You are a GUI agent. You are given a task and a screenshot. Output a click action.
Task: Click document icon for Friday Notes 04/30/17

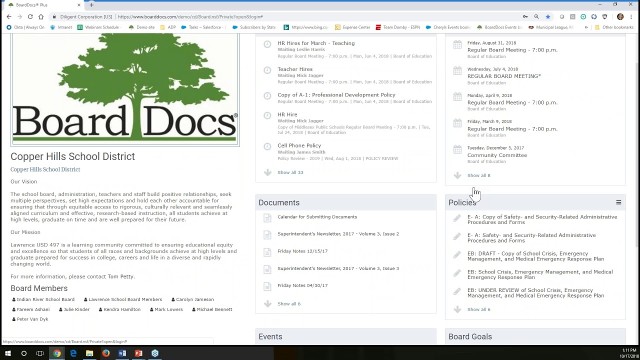pyautogui.click(x=267, y=287)
